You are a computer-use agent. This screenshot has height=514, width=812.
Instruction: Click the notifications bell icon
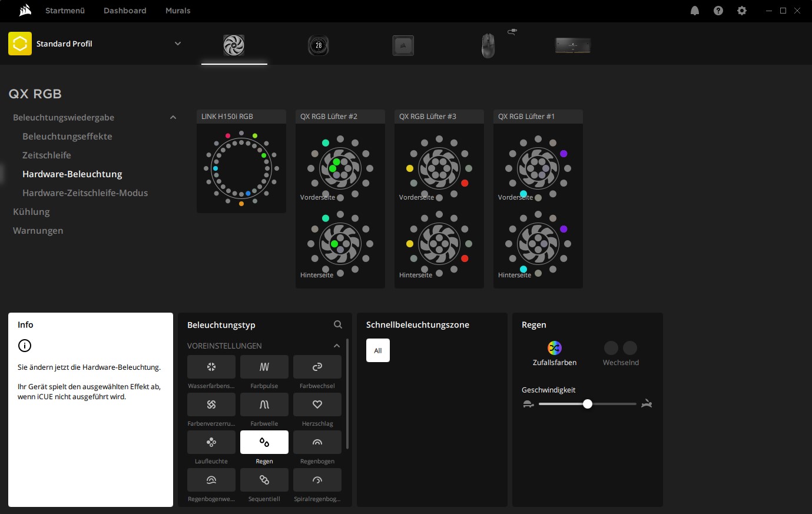pos(695,11)
